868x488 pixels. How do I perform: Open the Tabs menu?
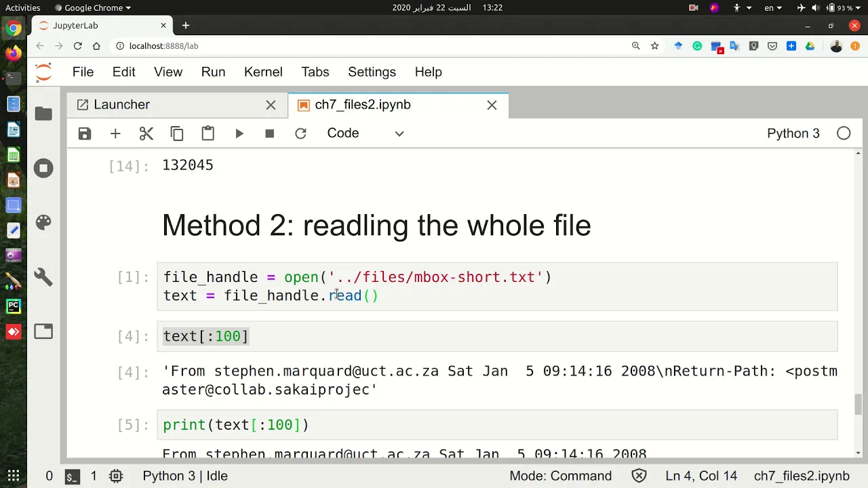pyautogui.click(x=315, y=72)
